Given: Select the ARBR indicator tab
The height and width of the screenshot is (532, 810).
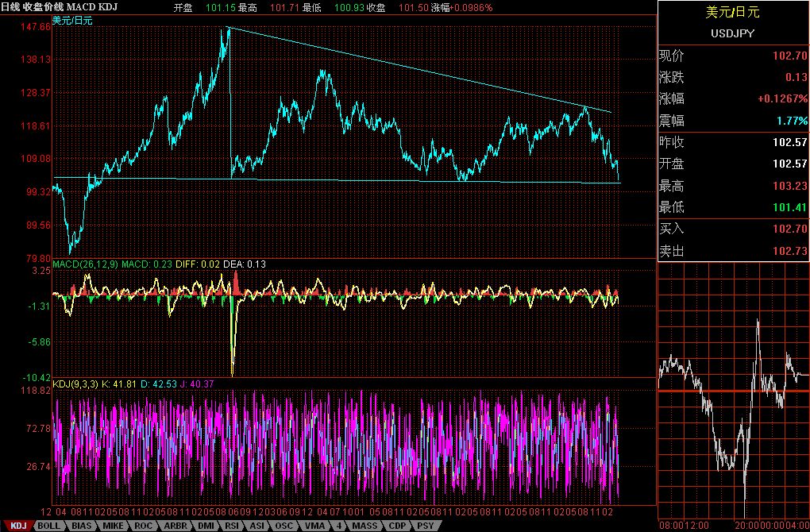Looking at the screenshot, I should click(175, 526).
